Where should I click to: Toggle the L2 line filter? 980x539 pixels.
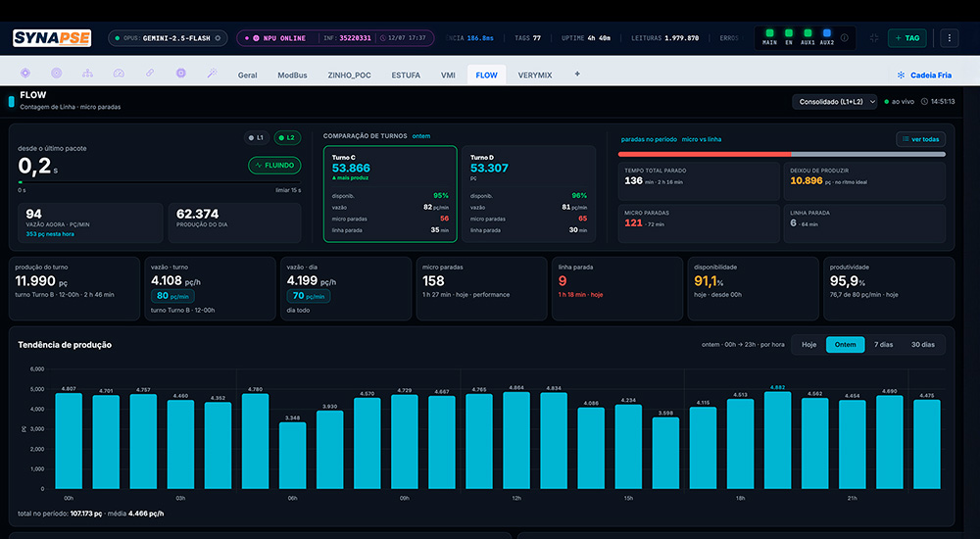pos(287,137)
